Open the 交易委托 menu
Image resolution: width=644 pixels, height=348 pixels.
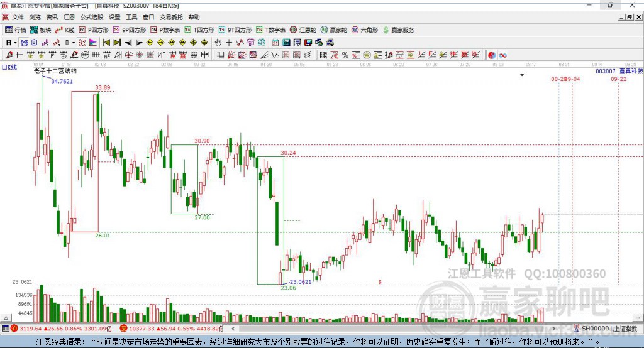tap(171, 17)
